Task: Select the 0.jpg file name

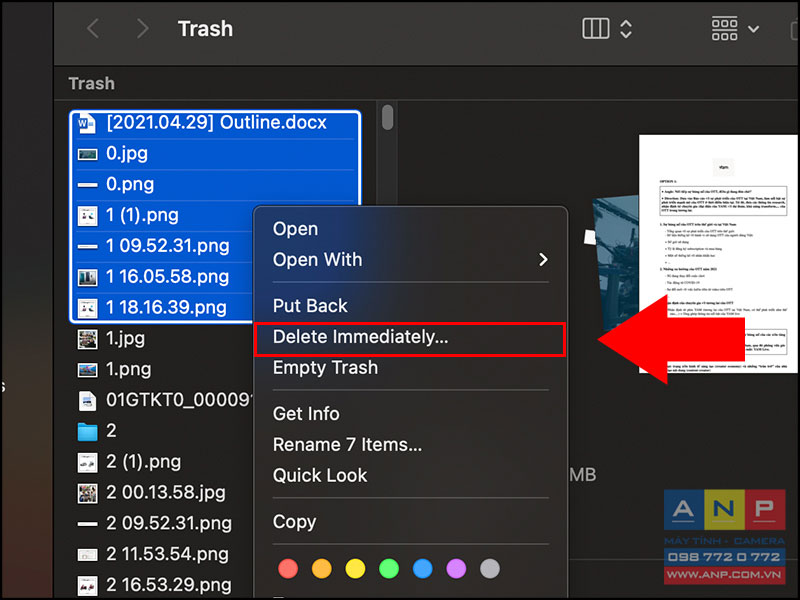Action: pyautogui.click(x=127, y=154)
